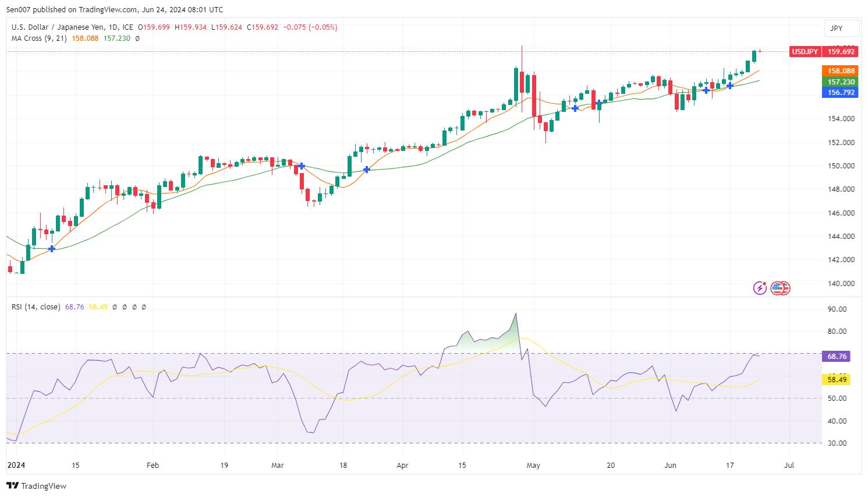Viewport: 868px width, 497px height.
Task: Click the Feb date on the time axis
Action: pos(153,466)
